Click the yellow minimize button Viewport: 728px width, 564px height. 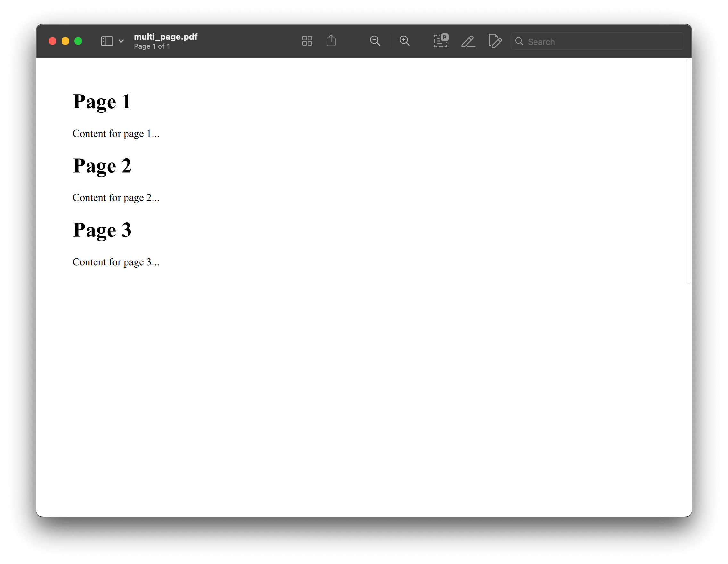pyautogui.click(x=65, y=41)
